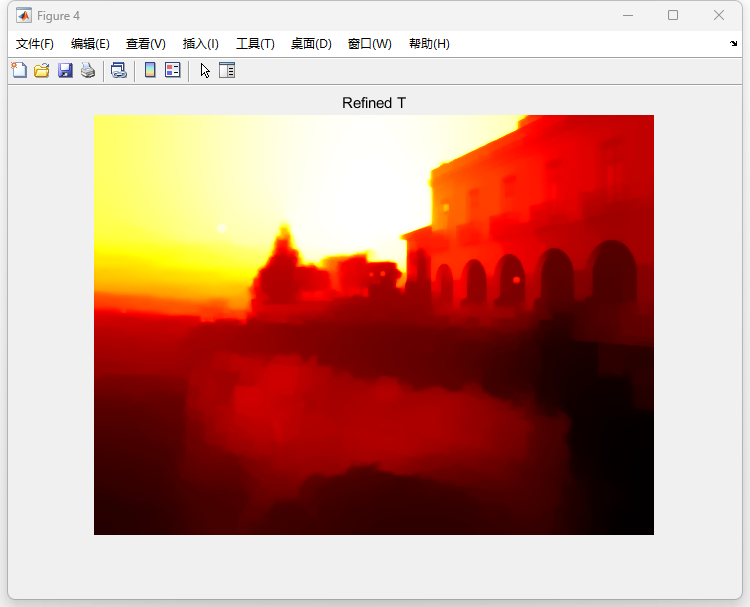Open the 桌面(D) menu

(311, 44)
